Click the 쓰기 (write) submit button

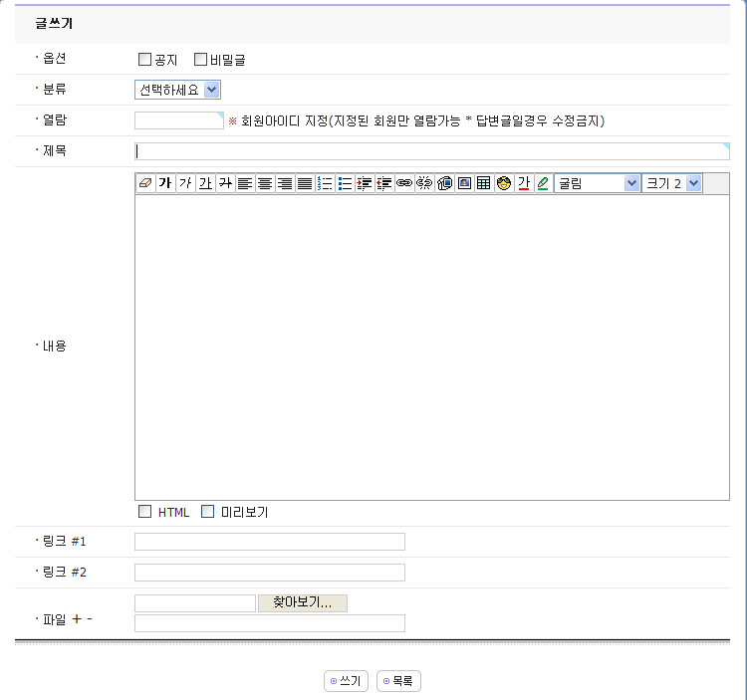click(347, 681)
